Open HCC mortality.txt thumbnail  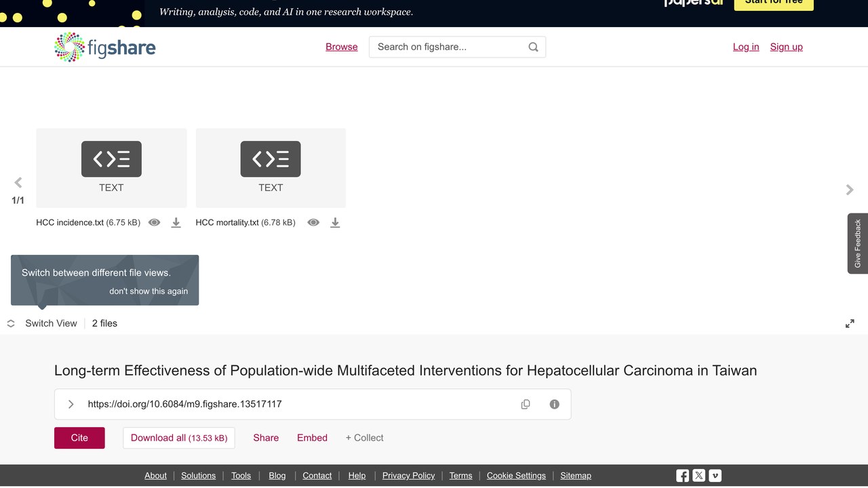click(x=271, y=168)
